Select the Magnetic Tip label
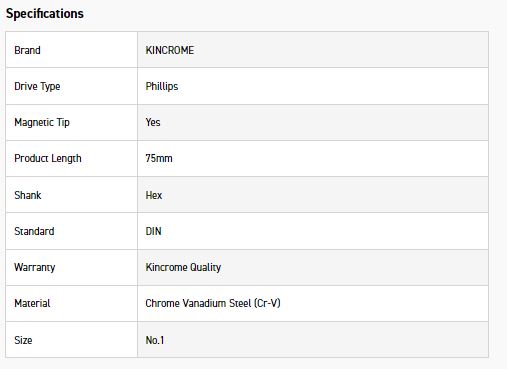This screenshot has height=369, width=507. coord(42,122)
